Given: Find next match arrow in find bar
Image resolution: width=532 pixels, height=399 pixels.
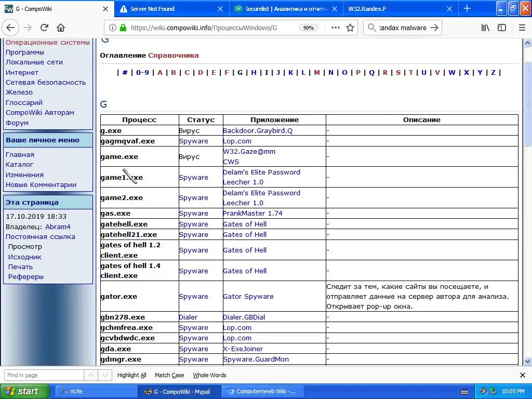Looking at the screenshot, I should point(105,375).
